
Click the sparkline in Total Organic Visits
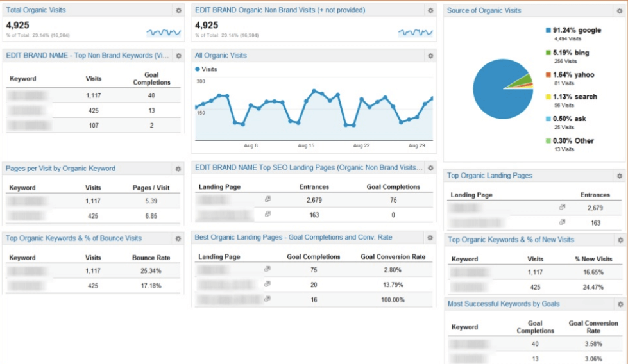click(164, 33)
